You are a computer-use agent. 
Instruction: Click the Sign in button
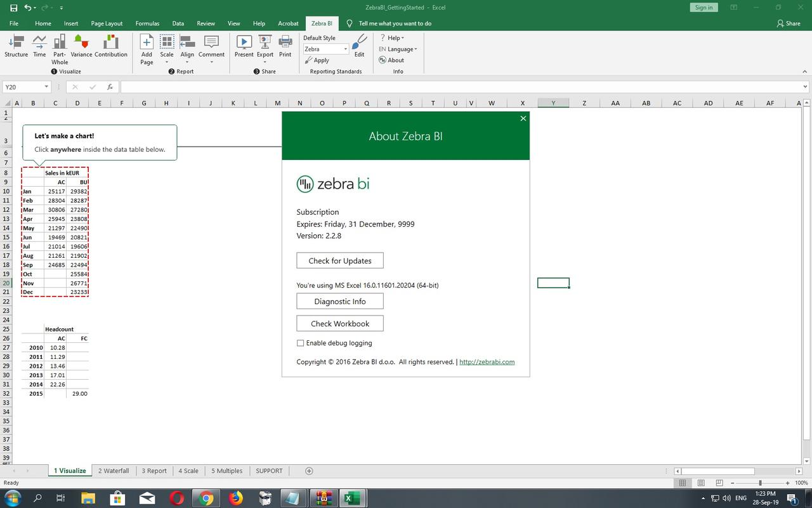pyautogui.click(x=704, y=8)
